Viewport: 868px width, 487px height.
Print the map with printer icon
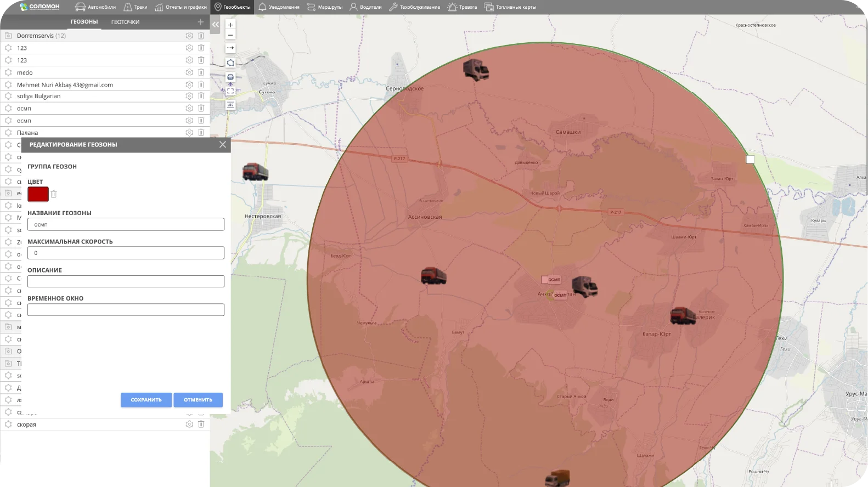point(230,77)
